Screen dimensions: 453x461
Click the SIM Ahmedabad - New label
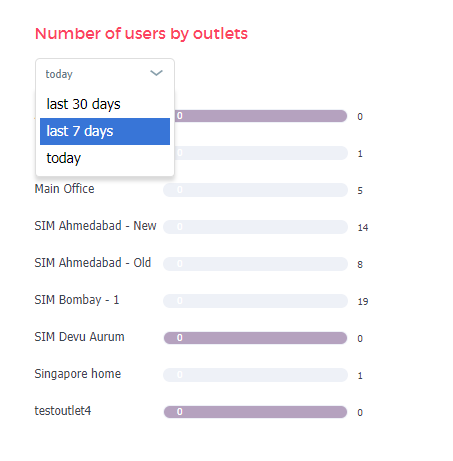(95, 226)
